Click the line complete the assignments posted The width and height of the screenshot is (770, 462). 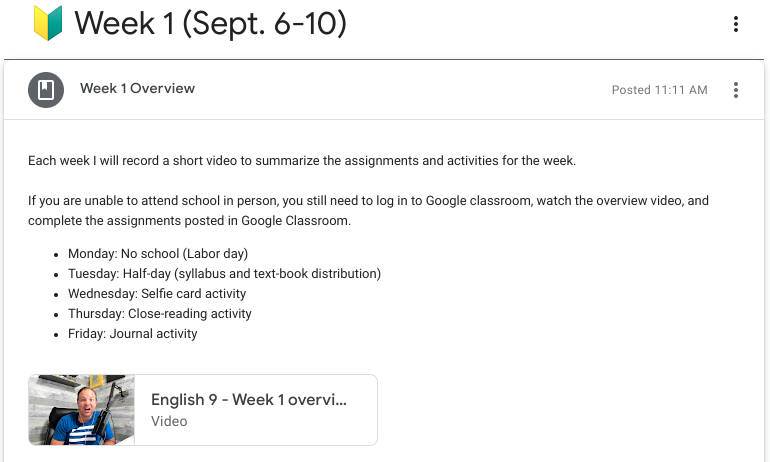tap(189, 221)
